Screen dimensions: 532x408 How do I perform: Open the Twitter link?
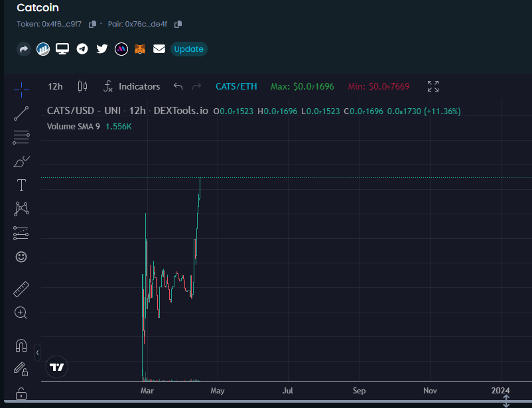(x=101, y=49)
